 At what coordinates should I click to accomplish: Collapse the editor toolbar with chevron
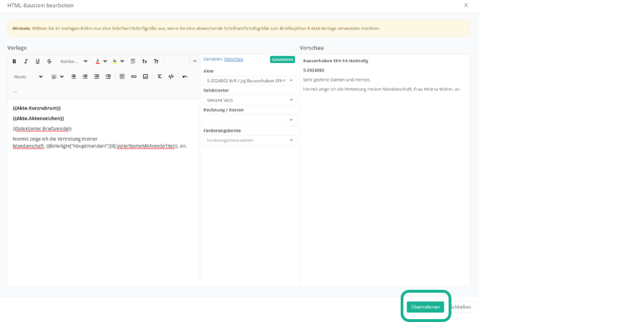point(195,62)
